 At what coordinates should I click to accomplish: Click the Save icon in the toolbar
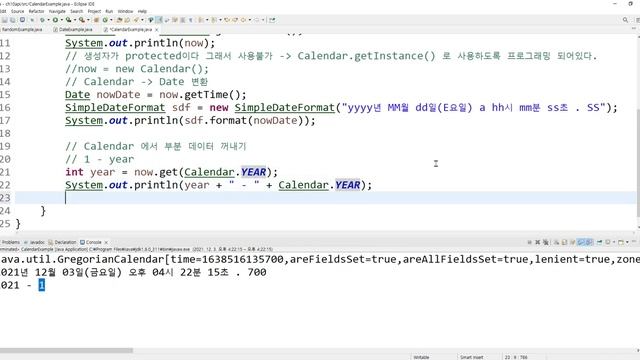pyautogui.click(x=4, y=20)
